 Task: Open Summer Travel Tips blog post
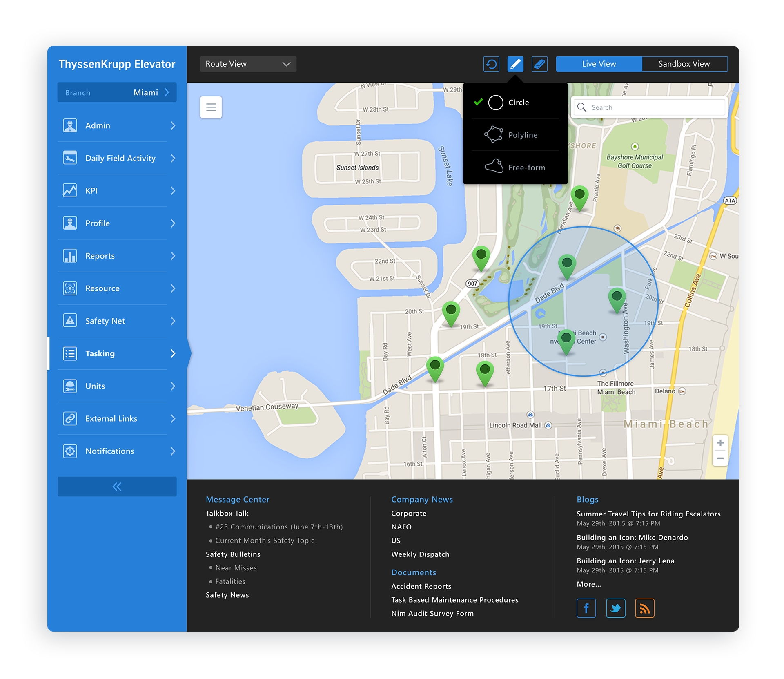click(648, 514)
